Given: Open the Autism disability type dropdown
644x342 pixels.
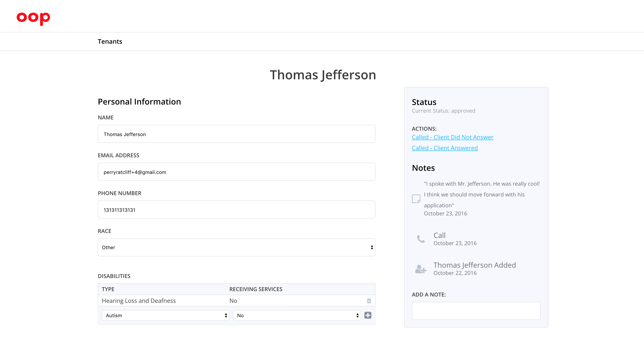Looking at the screenshot, I should point(165,315).
